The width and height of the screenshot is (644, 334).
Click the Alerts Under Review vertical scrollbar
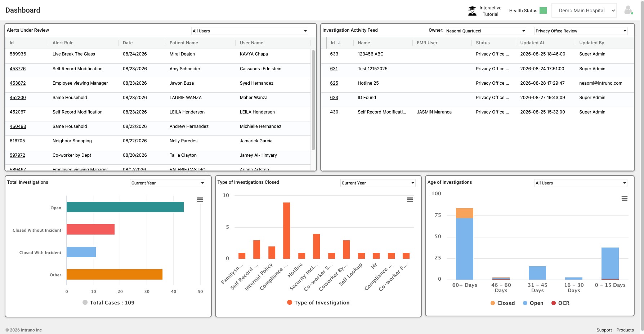pos(313,100)
